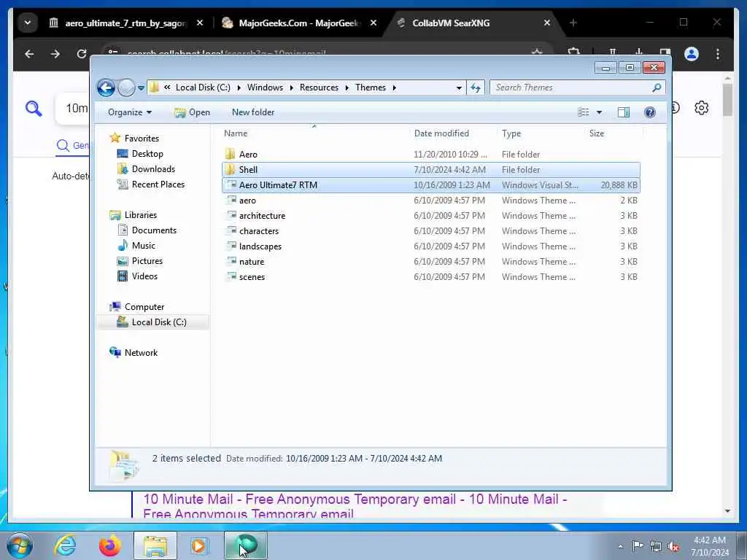
Task: Select the Aero folder icon
Action: 231,154
